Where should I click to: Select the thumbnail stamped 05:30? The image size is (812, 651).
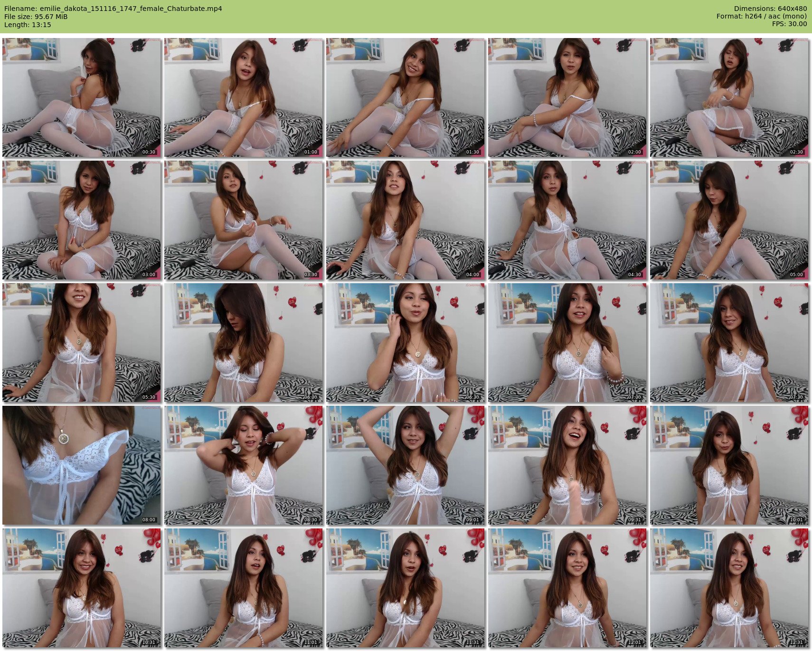click(82, 343)
